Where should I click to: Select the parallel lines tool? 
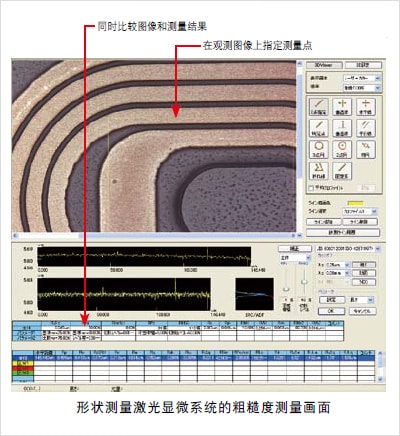tap(366, 128)
